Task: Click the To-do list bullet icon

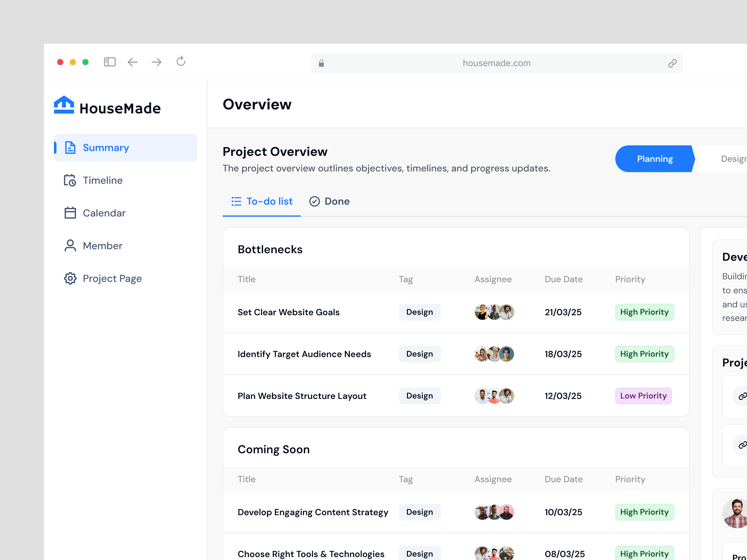Action: click(236, 201)
